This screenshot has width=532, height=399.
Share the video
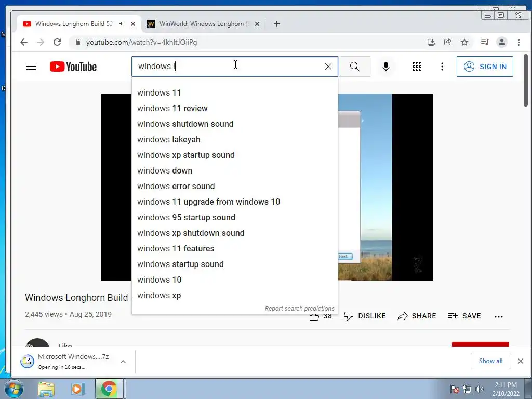(x=417, y=316)
